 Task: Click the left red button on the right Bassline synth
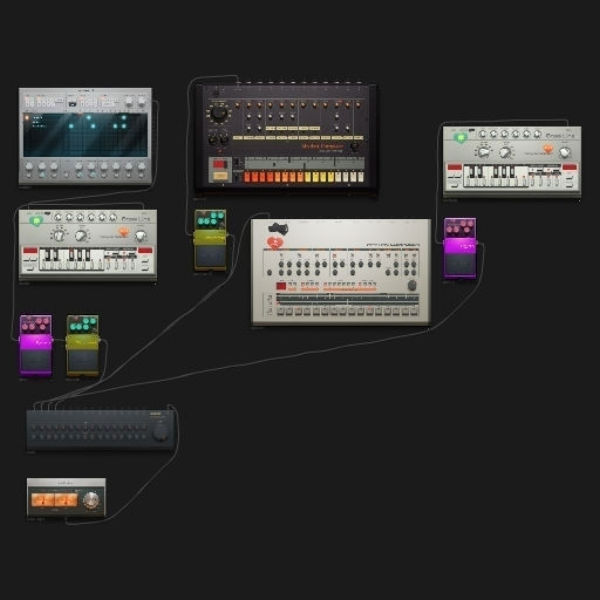click(x=455, y=167)
